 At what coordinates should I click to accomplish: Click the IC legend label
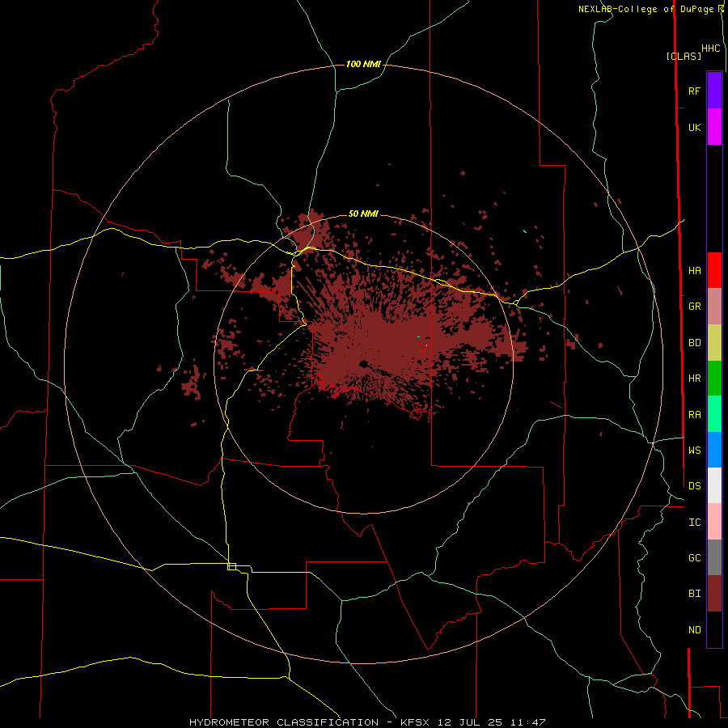tap(694, 523)
